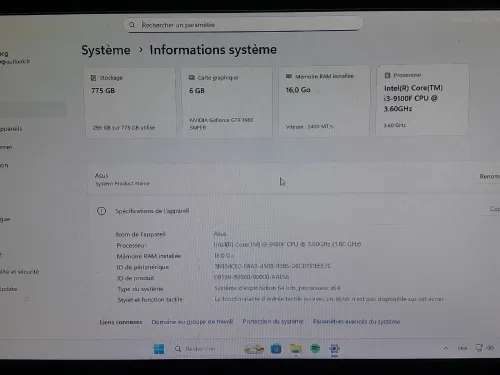
Task: Click the taskbar search magnifier icon
Action: 178,349
